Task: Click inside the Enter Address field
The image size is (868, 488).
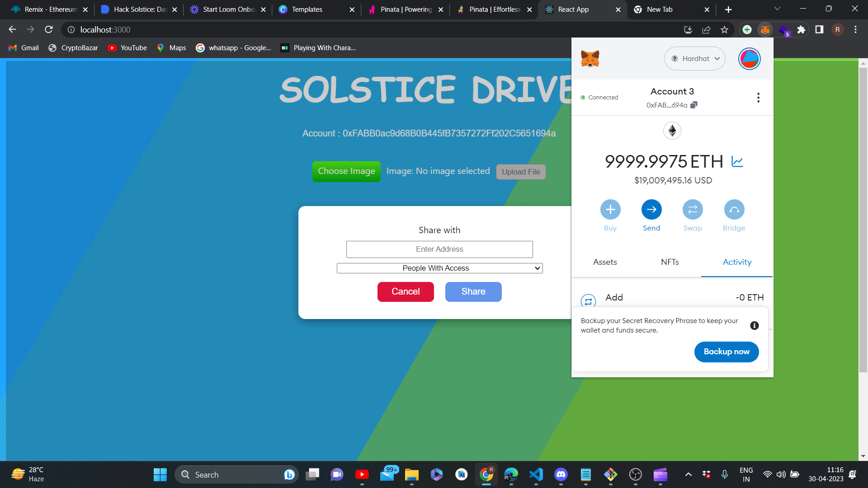Action: 439,249
